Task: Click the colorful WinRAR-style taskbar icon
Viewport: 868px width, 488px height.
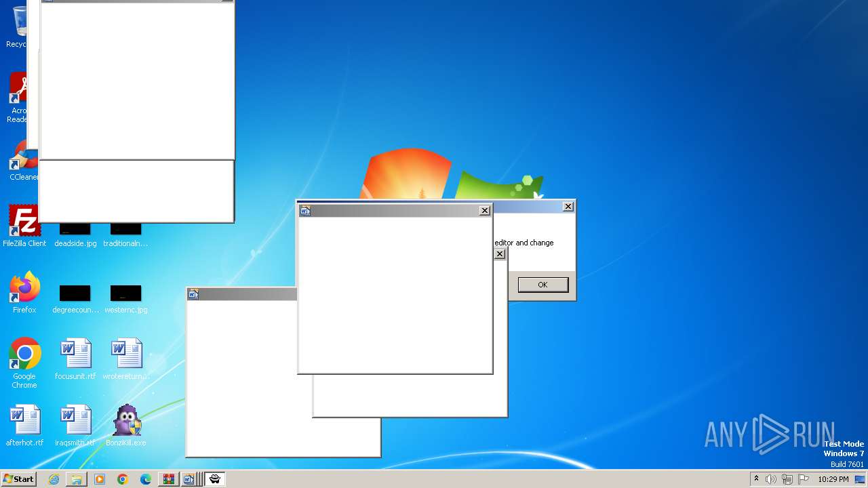Action: pos(168,479)
